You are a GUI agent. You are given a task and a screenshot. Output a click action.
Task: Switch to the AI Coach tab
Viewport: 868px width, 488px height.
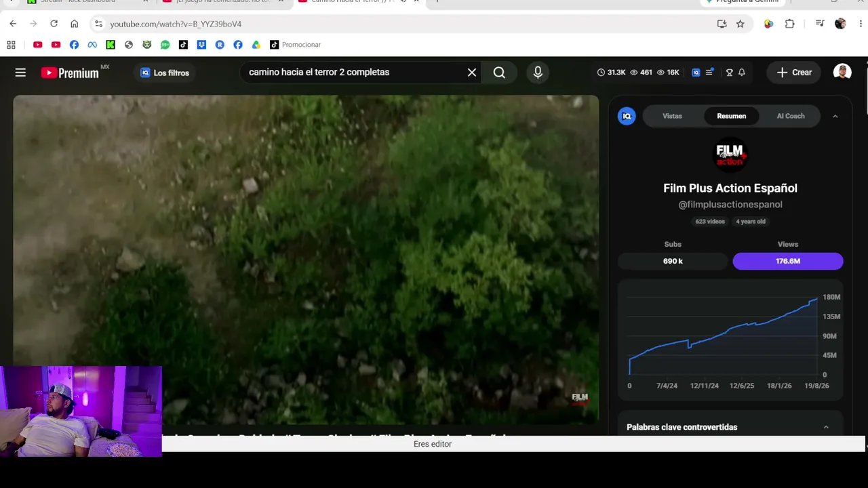click(791, 116)
